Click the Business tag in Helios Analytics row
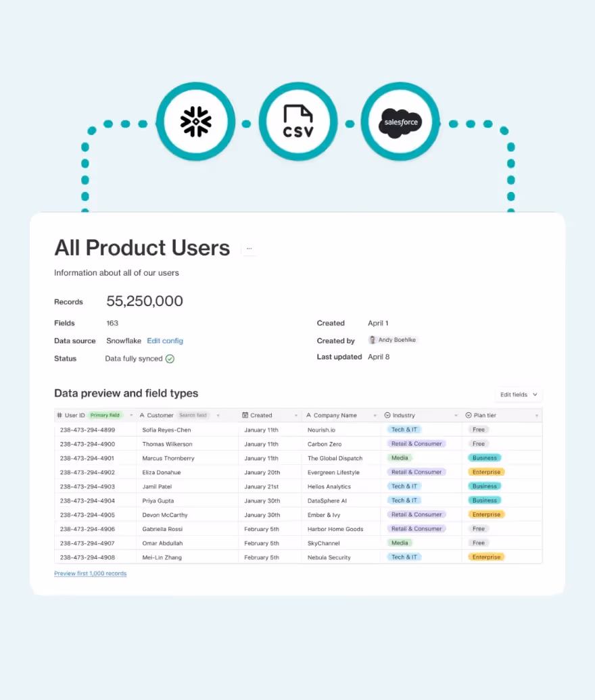Image resolution: width=595 pixels, height=700 pixels. tap(485, 486)
